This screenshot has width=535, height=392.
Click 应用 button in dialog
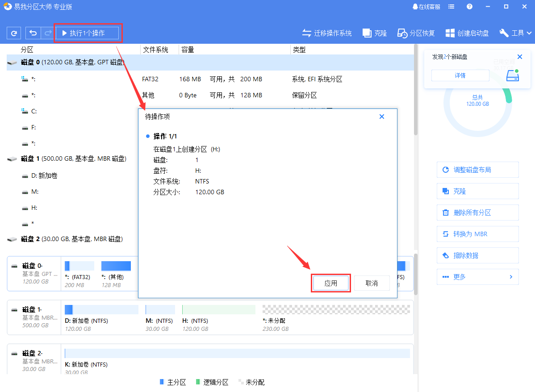click(x=330, y=283)
